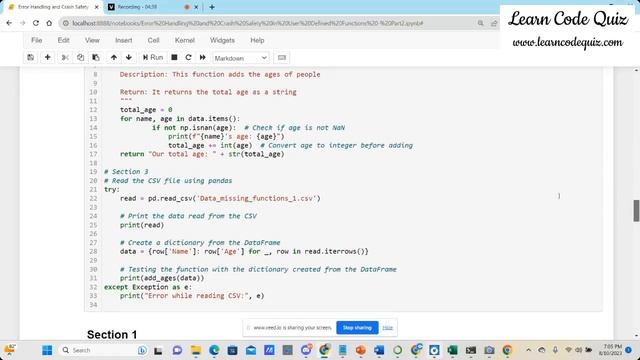Screen dimensions: 640x360
Task: Restart the kernel icon
Action: [188, 58]
